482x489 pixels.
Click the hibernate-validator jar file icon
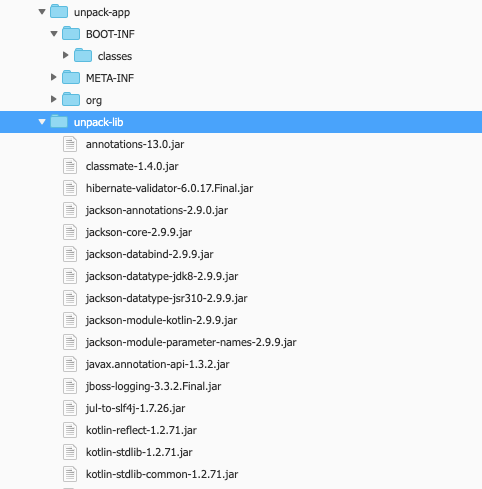click(70, 188)
